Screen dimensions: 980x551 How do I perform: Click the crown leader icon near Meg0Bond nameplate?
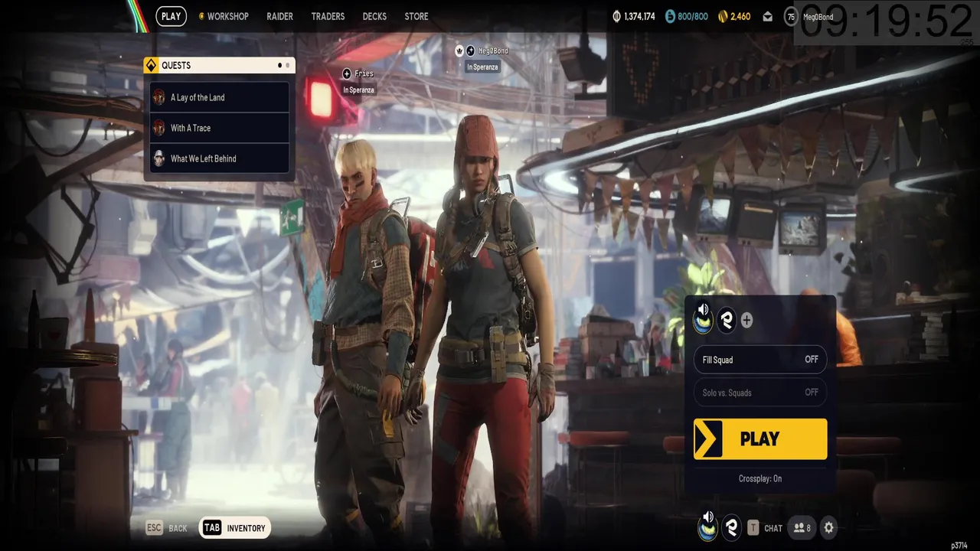tap(459, 51)
